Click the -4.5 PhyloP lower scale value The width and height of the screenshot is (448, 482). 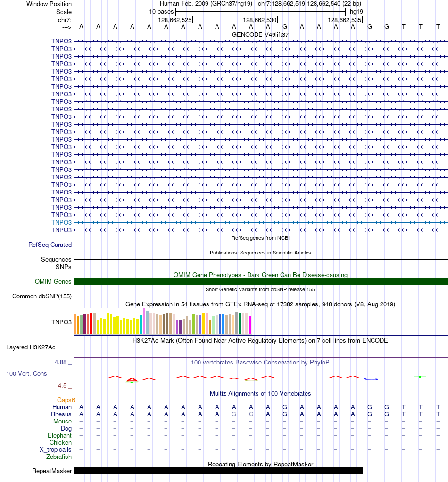click(61, 386)
